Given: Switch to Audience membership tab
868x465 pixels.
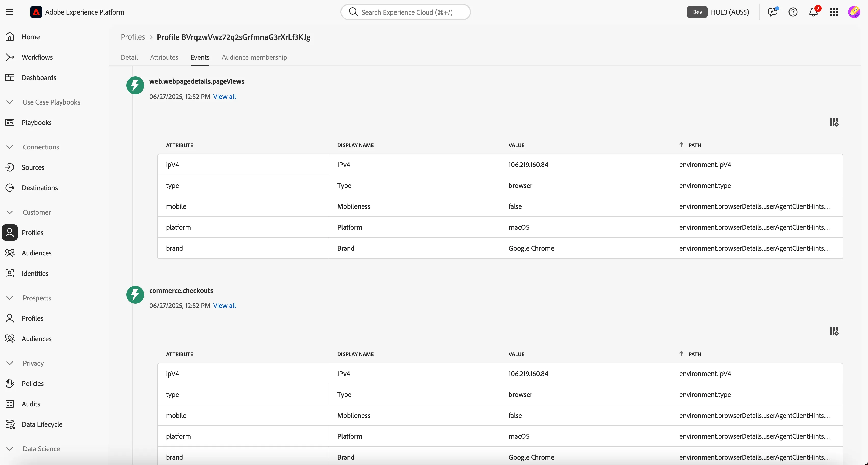Looking at the screenshot, I should coord(254,57).
